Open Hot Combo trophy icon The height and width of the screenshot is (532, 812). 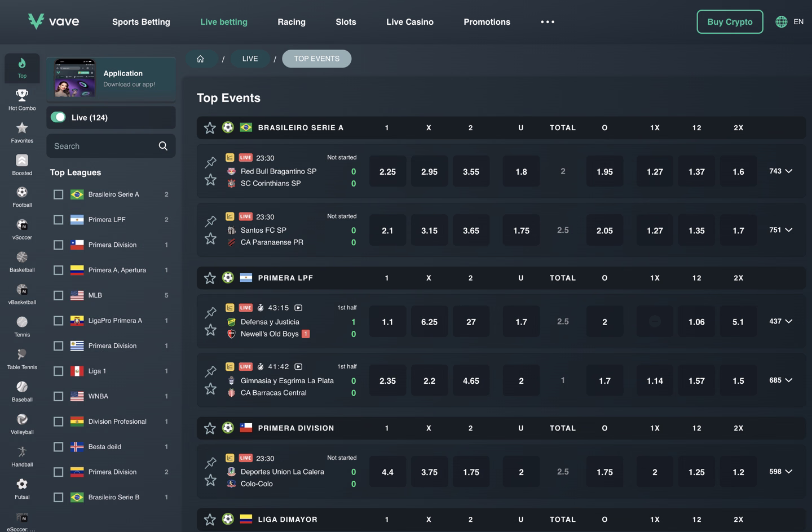pos(22,95)
